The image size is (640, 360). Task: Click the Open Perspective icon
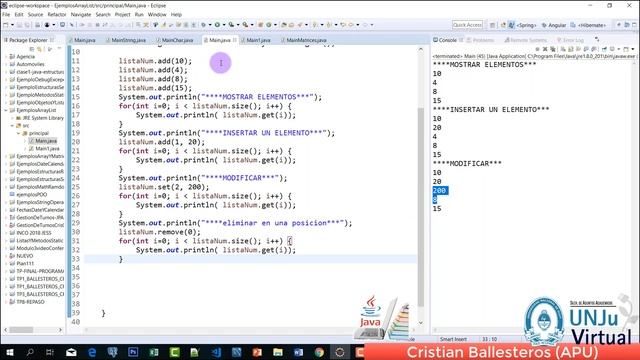(493, 25)
